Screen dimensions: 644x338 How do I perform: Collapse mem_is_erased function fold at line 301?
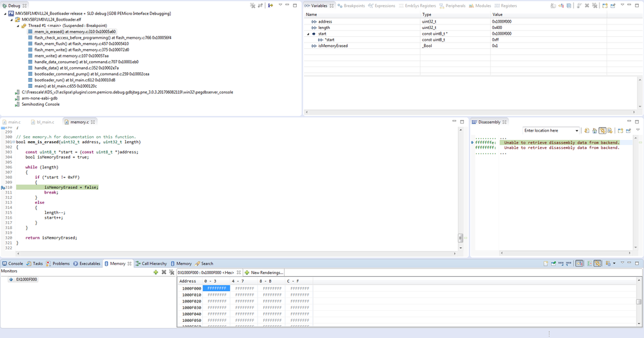pyautogui.click(x=14, y=142)
